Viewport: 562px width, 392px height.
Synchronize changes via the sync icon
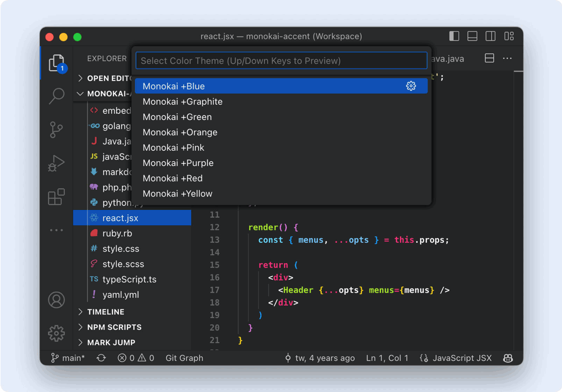(101, 358)
